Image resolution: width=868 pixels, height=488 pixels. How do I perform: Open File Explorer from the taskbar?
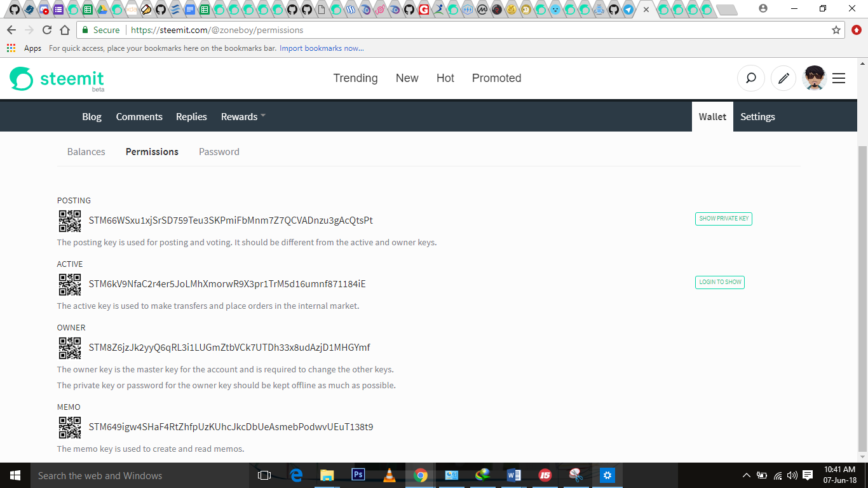[x=327, y=475]
